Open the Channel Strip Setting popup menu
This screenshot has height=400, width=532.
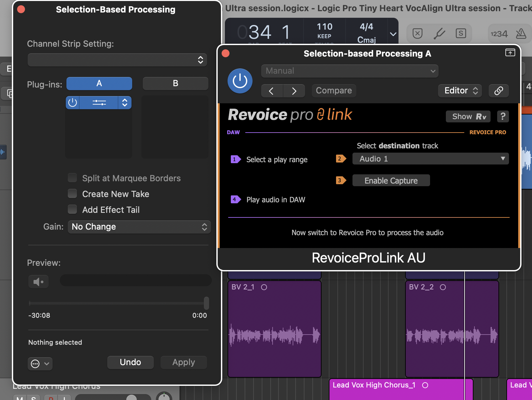click(x=117, y=60)
